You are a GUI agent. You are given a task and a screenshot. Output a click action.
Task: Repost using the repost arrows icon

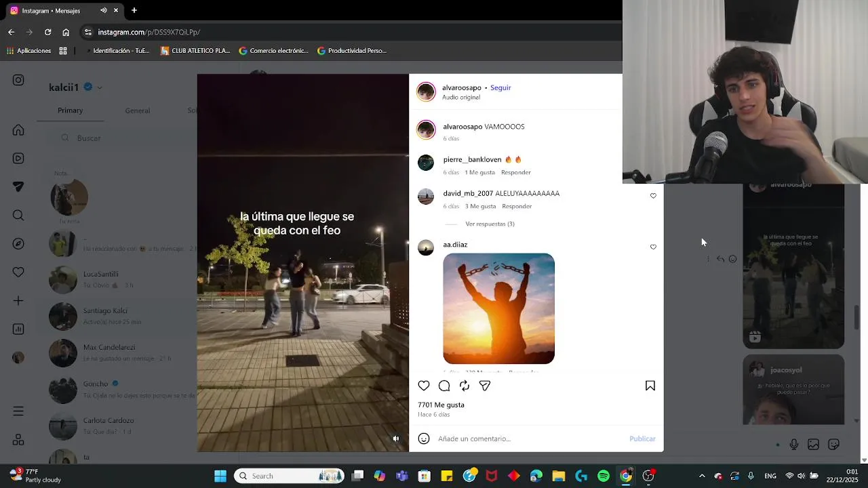465,386
